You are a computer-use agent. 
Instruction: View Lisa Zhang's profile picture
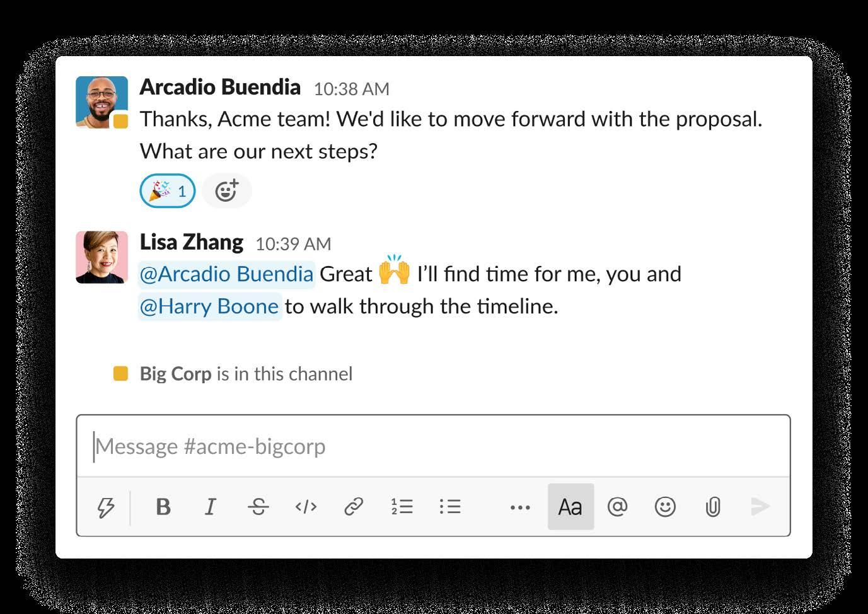tap(102, 257)
